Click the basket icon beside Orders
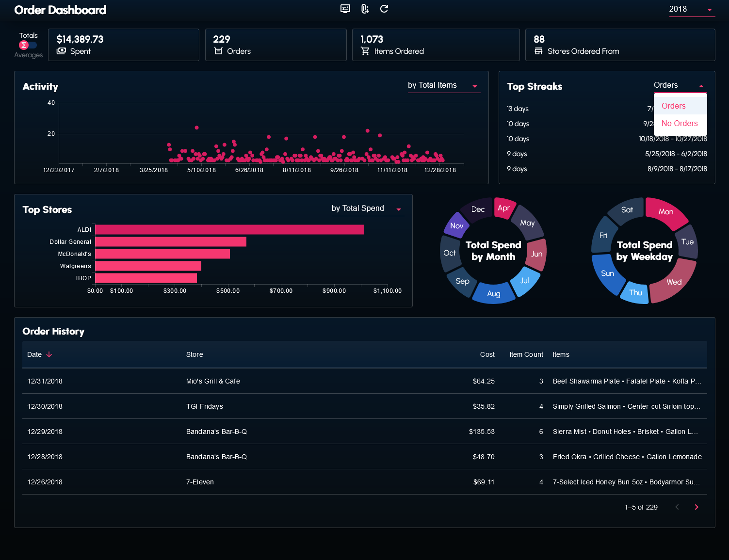 click(x=218, y=51)
